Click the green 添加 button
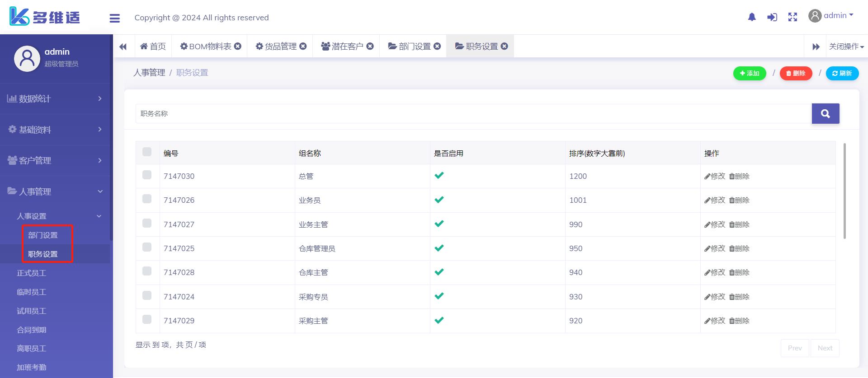This screenshot has width=868, height=378. [749, 73]
